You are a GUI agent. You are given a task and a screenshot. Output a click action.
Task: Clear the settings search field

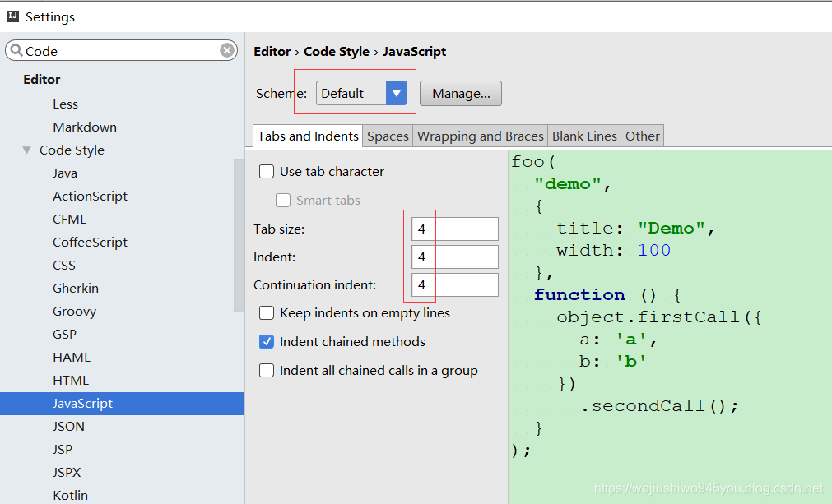[x=227, y=50]
